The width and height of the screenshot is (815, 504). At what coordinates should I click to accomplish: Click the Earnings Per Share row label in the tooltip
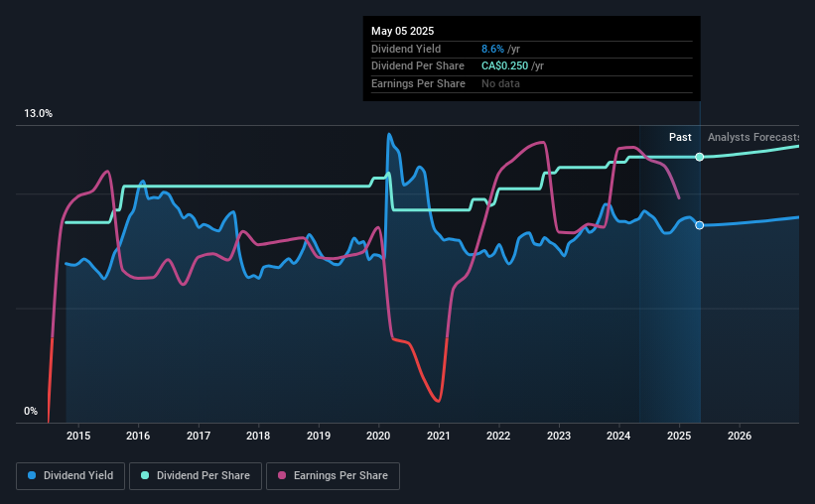(x=418, y=83)
